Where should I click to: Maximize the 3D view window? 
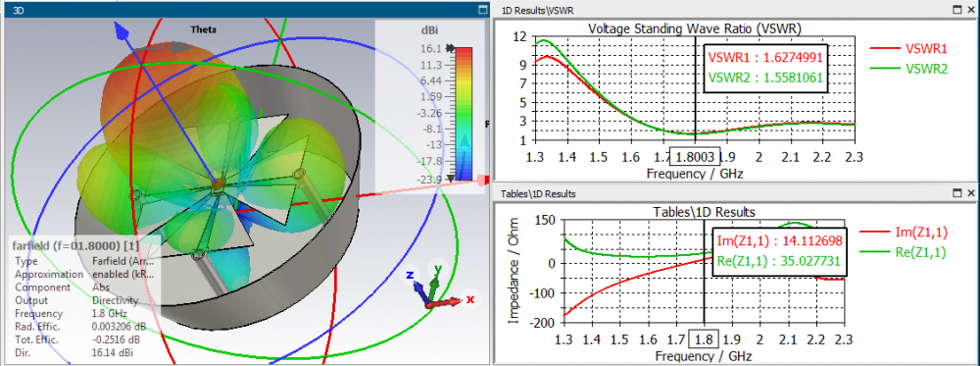(x=482, y=10)
